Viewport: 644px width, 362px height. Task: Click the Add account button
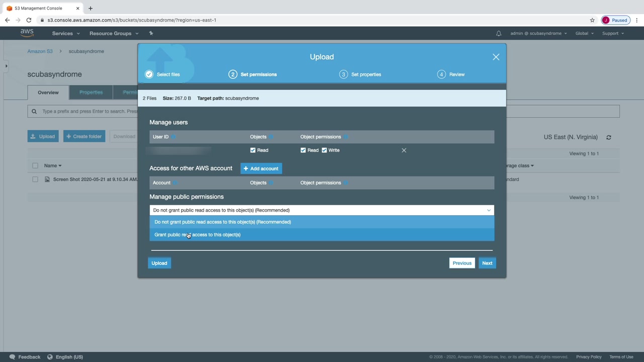pos(261,168)
